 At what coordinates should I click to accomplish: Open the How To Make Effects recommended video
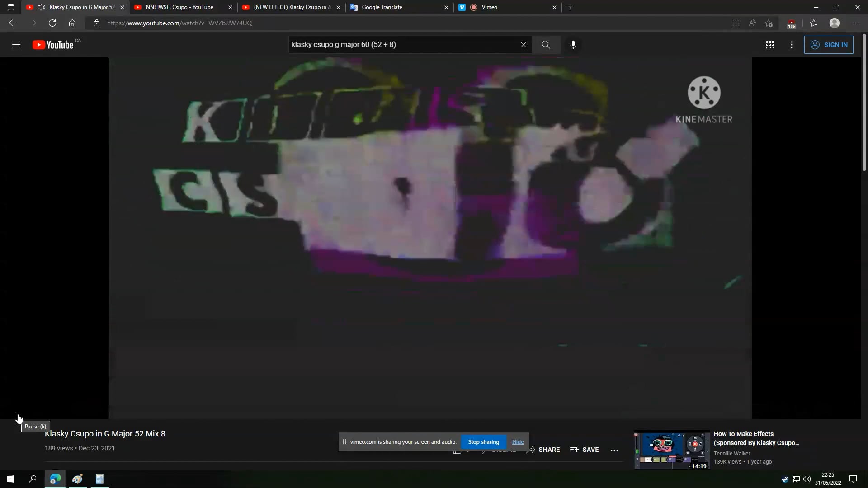click(671, 450)
